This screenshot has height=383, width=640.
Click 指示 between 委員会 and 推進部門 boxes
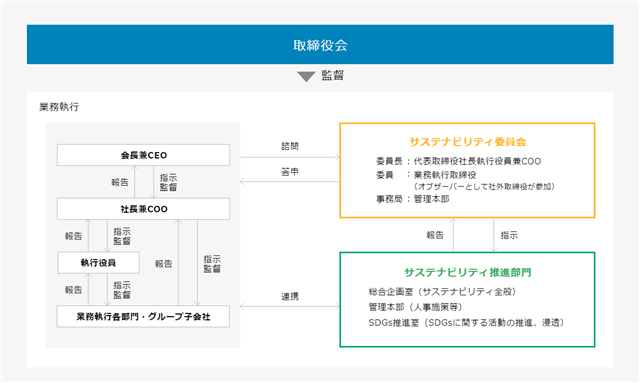[509, 235]
